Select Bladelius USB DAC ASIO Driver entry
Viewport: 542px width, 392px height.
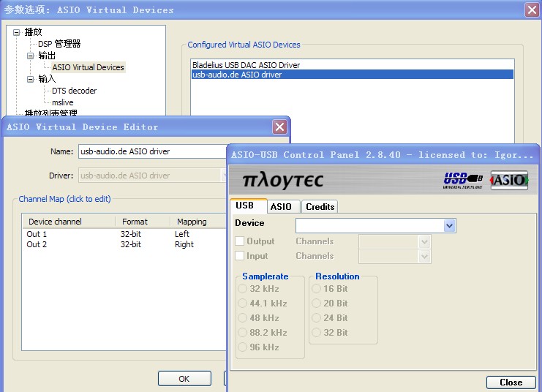[x=352, y=65]
